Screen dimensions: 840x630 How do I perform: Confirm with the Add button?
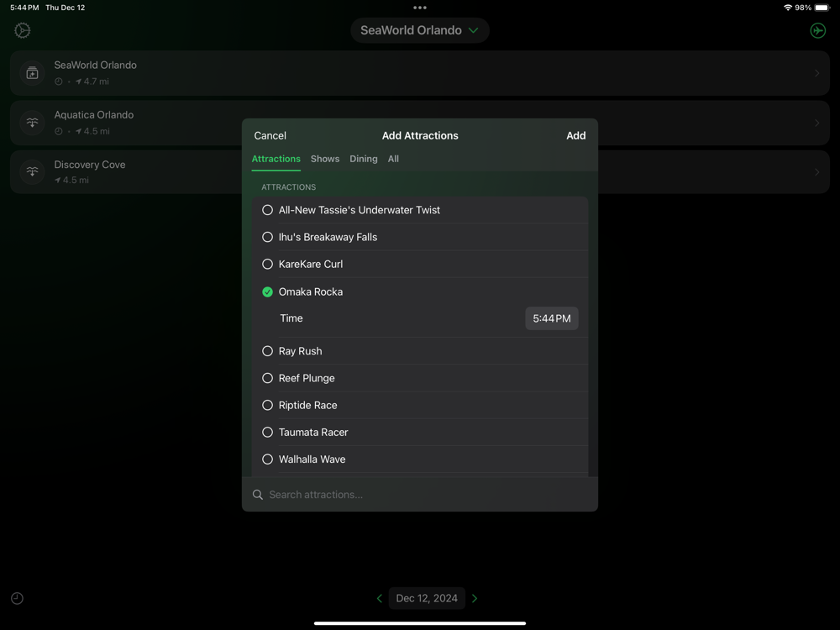coord(576,135)
